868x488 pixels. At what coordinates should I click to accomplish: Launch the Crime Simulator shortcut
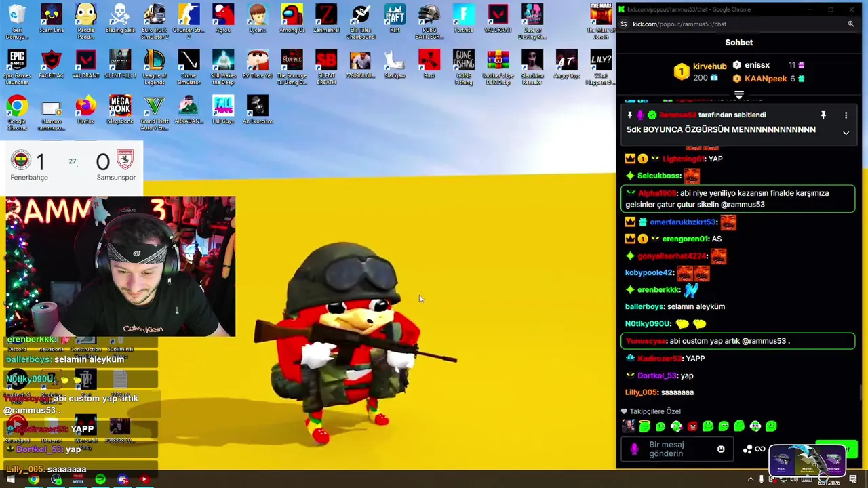[x=189, y=67]
